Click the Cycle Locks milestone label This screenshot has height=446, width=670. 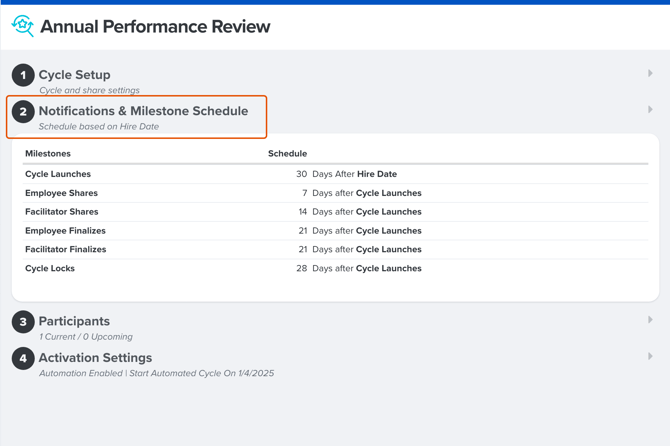pyautogui.click(x=50, y=268)
